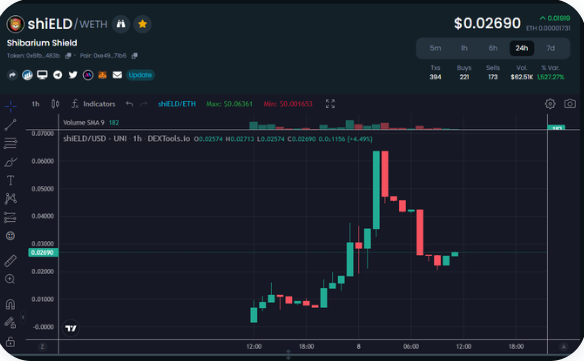
Task: Click the shiELD/USD · UNI chart title
Action: click(127, 139)
